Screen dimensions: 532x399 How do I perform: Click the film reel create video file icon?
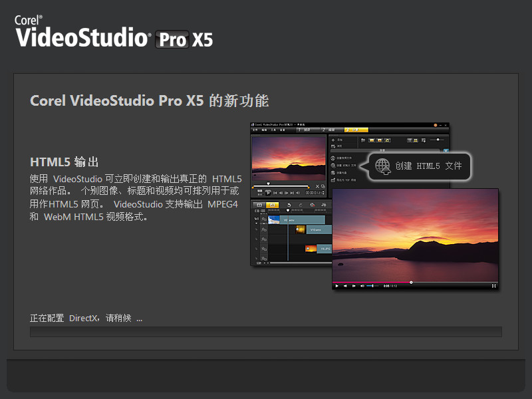pos(333,158)
